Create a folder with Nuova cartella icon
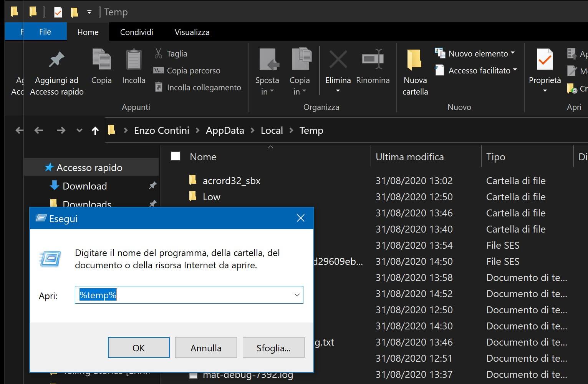 [415, 60]
